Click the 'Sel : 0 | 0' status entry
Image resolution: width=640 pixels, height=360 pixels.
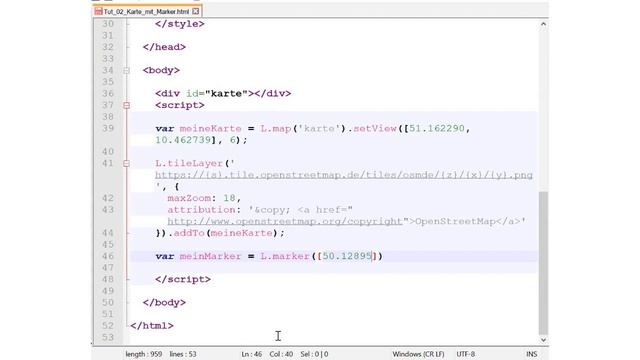(x=314, y=354)
